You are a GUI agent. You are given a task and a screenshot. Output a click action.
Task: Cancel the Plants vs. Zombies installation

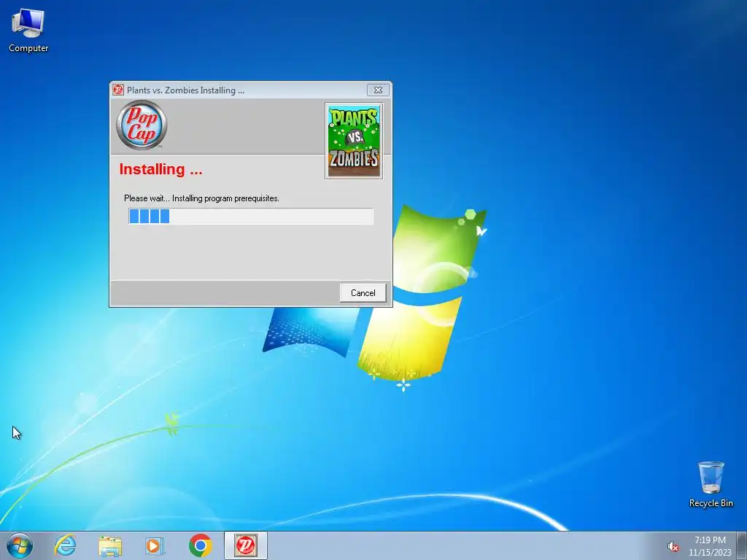click(363, 293)
